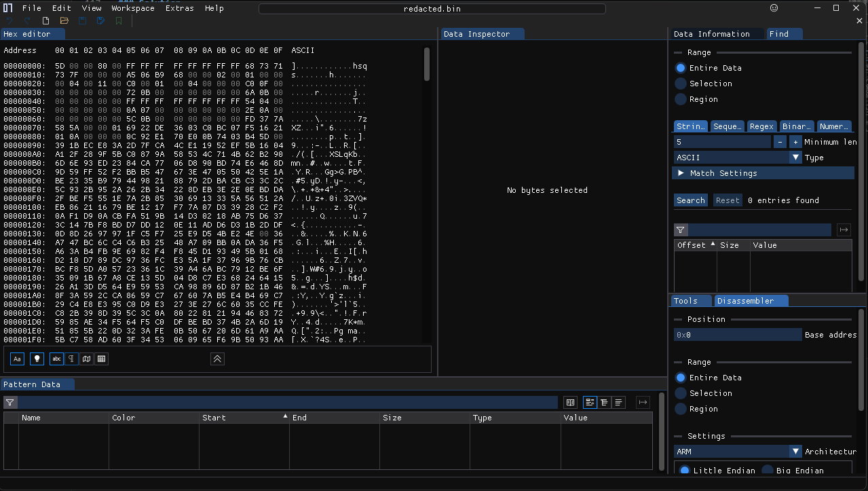Click the open-book icon in Pattern Data
This screenshot has width=868, height=491.
point(571,403)
